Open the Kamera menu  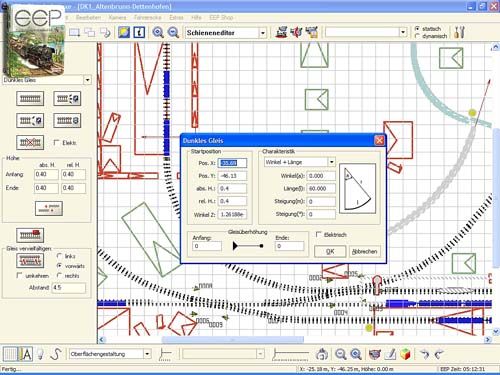point(117,17)
